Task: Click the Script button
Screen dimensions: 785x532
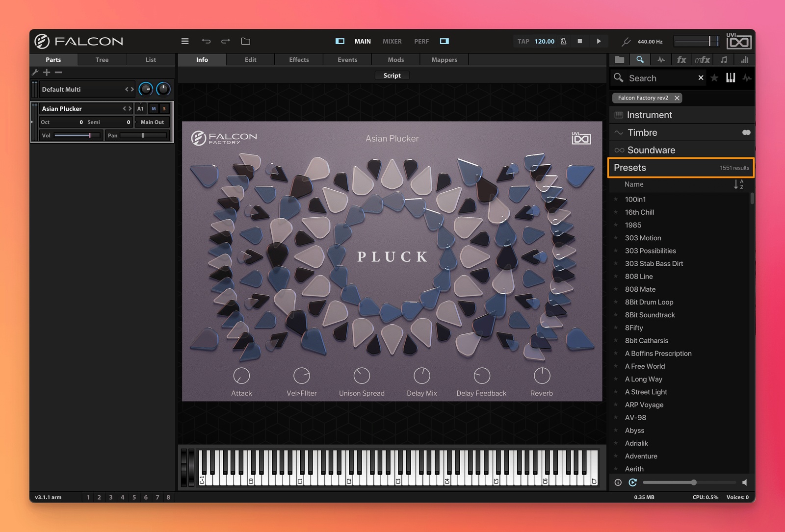Action: point(392,76)
